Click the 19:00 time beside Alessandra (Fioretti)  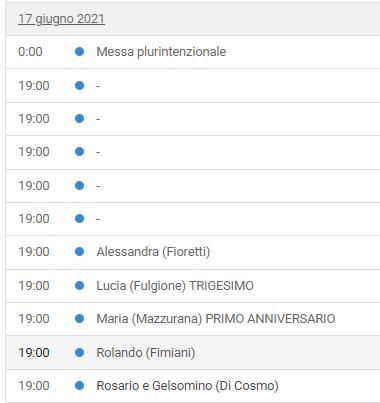34,252
